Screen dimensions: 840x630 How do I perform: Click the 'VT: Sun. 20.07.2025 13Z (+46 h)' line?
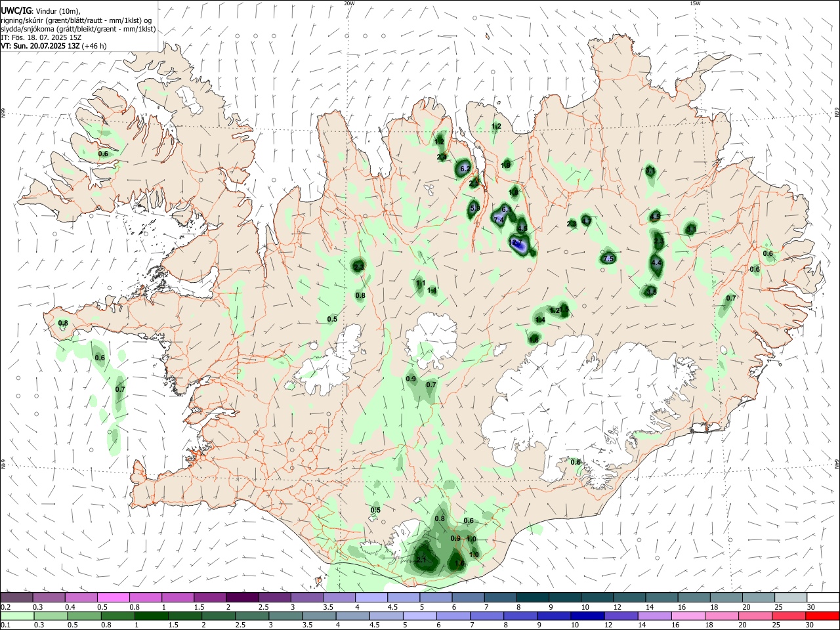[x=54, y=46]
